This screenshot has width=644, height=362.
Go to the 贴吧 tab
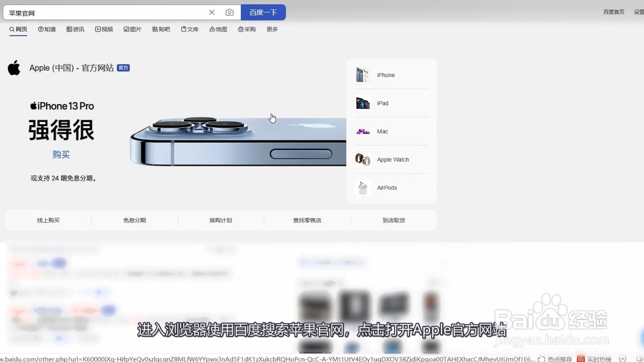click(161, 29)
